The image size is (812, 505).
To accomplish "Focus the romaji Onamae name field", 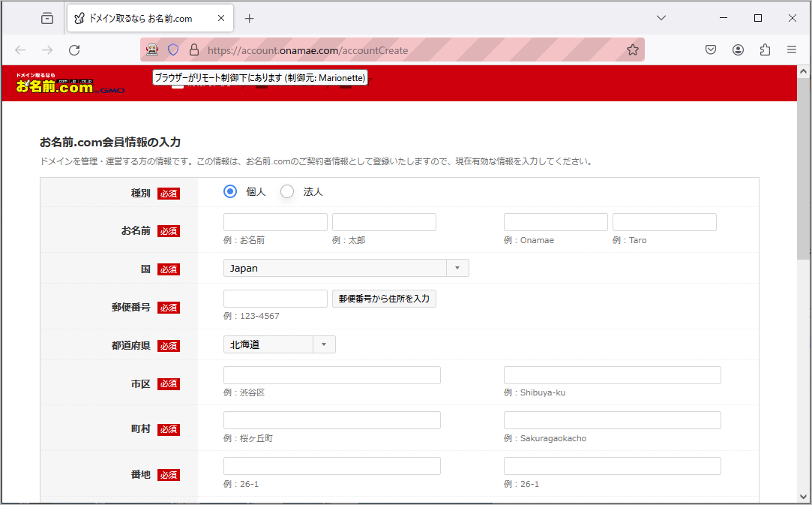I will [556, 222].
